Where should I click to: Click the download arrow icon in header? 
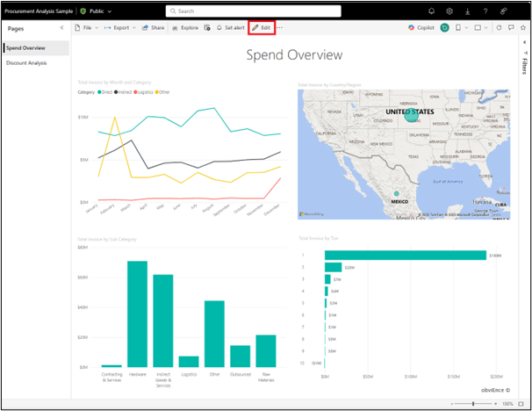point(468,11)
